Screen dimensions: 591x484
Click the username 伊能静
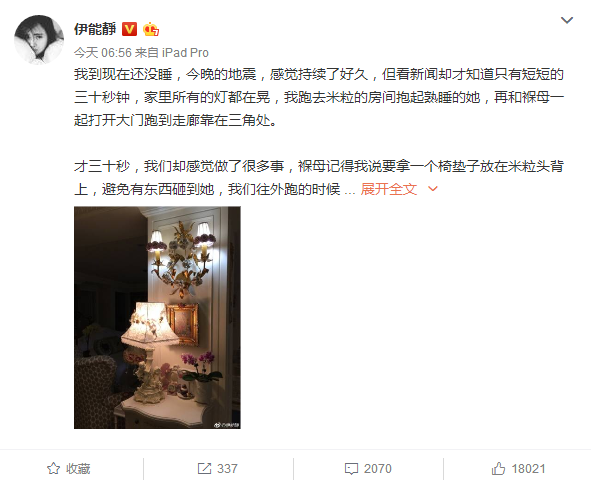[95, 29]
